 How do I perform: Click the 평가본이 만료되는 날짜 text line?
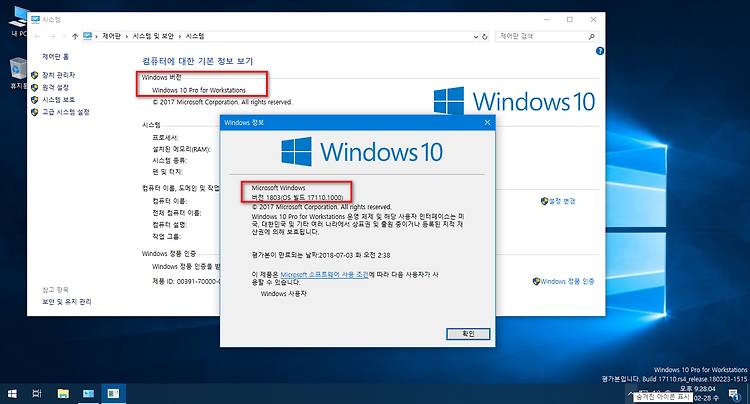[320, 255]
